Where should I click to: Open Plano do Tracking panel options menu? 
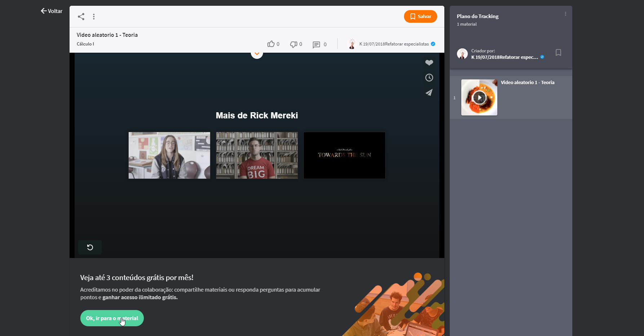tap(565, 14)
